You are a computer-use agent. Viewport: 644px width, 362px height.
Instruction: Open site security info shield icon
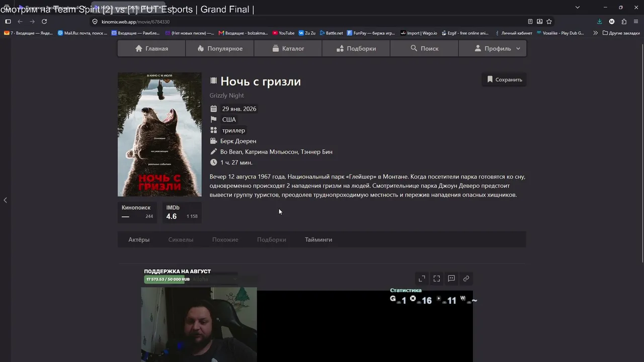click(95, 22)
